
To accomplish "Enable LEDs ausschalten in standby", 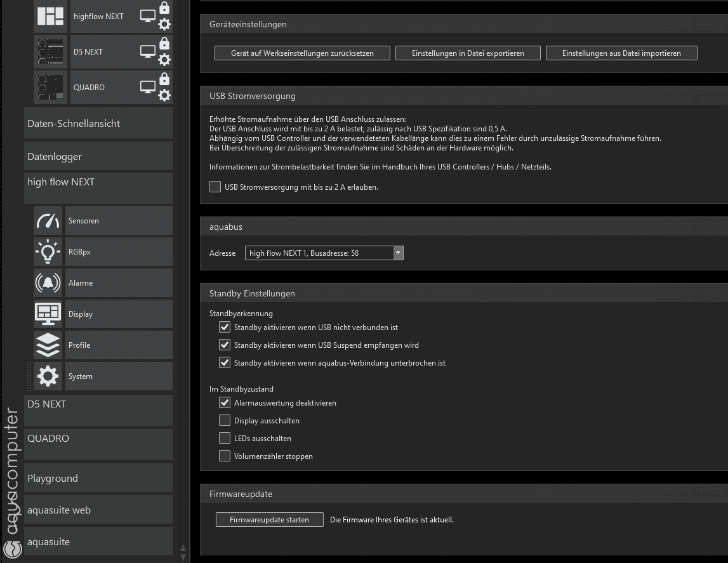I will [x=225, y=438].
